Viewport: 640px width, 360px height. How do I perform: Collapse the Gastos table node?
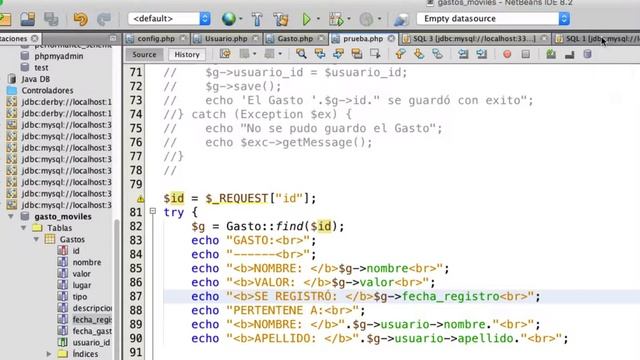coord(36,239)
